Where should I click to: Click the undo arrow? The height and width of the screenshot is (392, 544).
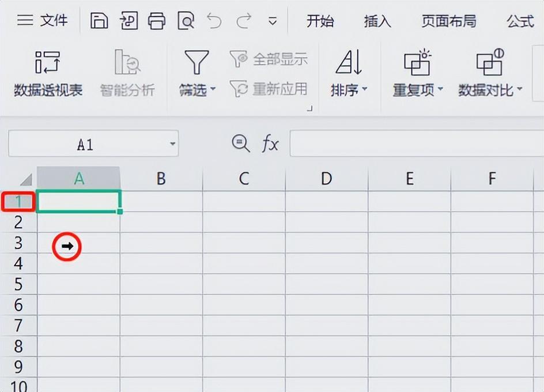point(214,21)
